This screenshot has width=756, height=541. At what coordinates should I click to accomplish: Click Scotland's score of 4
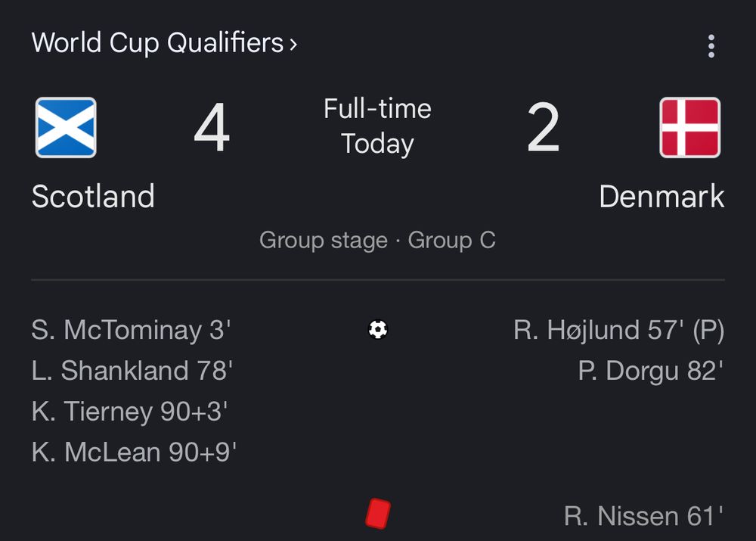(x=212, y=129)
